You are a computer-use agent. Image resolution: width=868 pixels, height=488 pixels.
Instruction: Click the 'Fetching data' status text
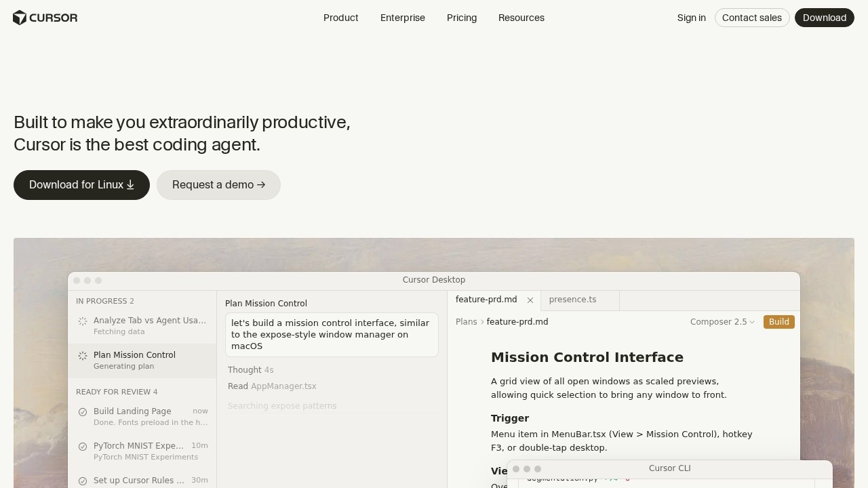(119, 331)
